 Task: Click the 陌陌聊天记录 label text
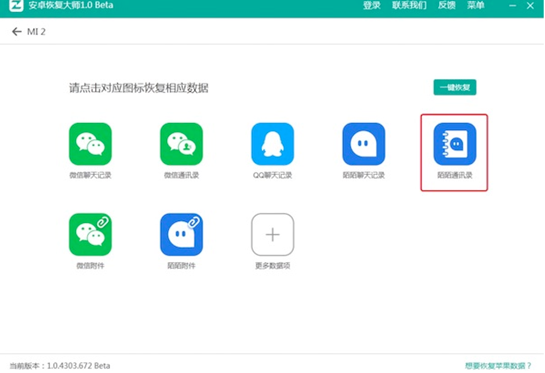tap(364, 175)
